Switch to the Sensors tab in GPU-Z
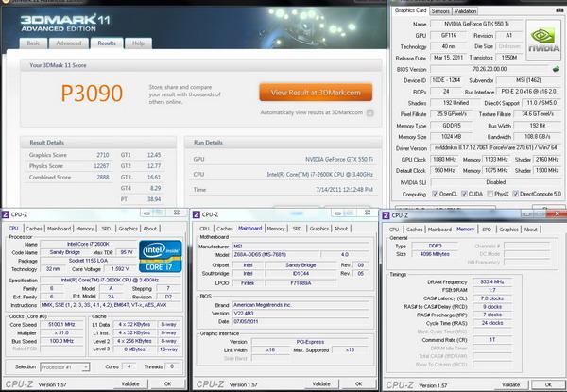 [440, 11]
